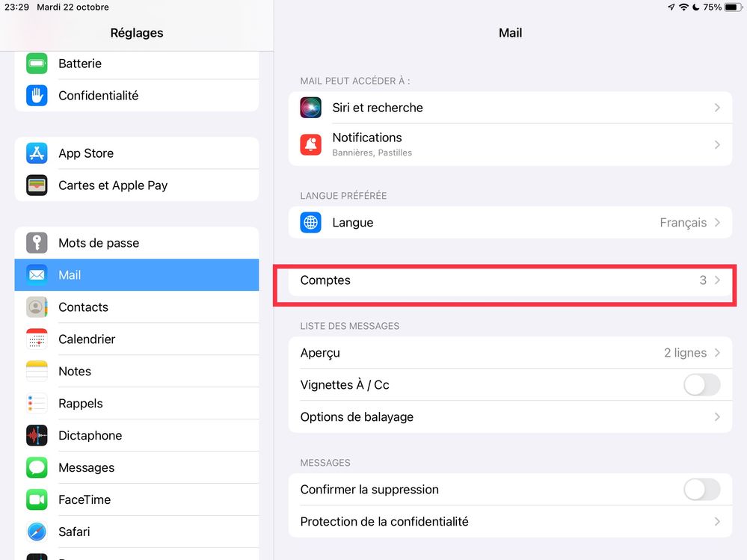Select Dictaphone label in sidebar
747x560 pixels.
pyautogui.click(x=90, y=435)
